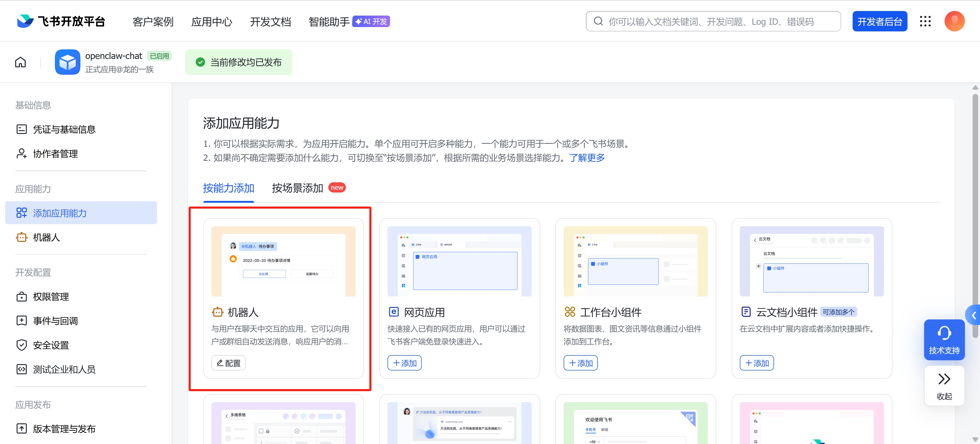Add the 网页应用 capability

(404, 363)
